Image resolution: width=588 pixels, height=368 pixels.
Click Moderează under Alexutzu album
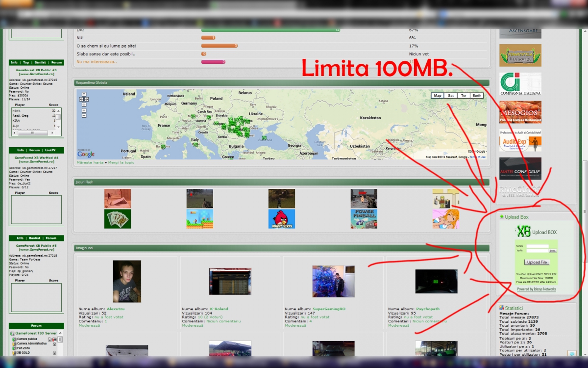click(x=89, y=325)
